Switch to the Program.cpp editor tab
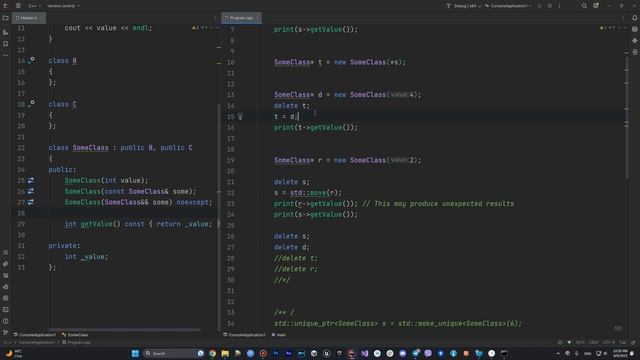Image resolution: width=640 pixels, height=360 pixels. coord(241,18)
